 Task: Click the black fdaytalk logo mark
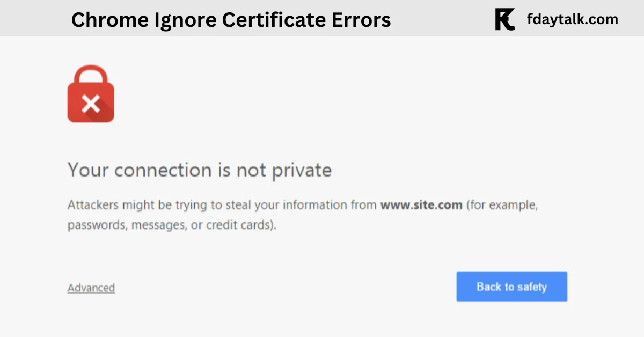coord(504,20)
